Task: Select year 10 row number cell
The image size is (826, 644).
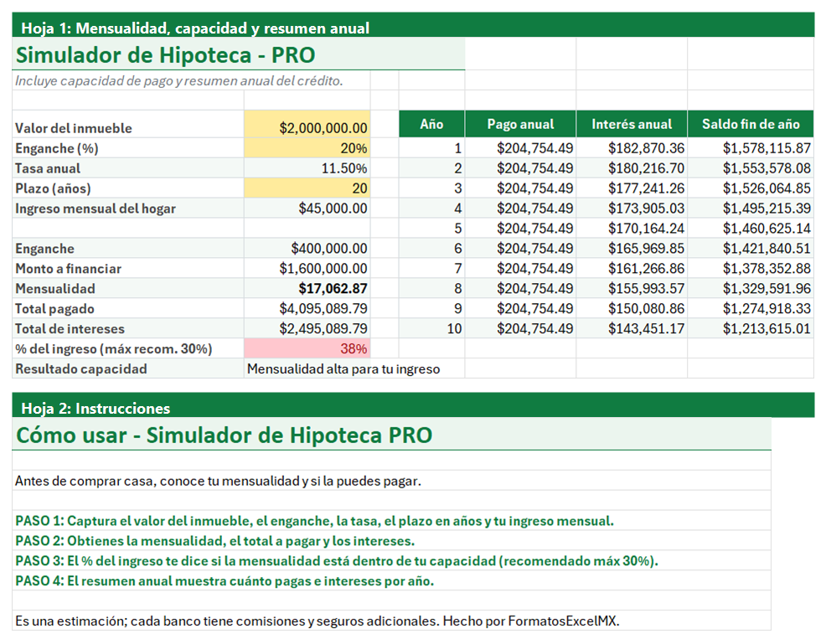Action: (431, 328)
